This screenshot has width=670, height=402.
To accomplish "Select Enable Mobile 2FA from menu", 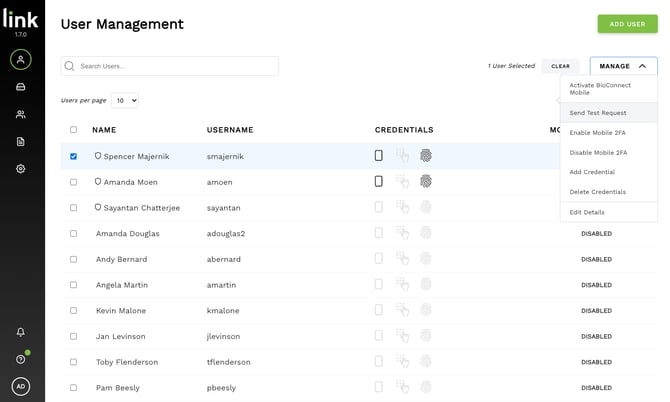I will click(598, 133).
